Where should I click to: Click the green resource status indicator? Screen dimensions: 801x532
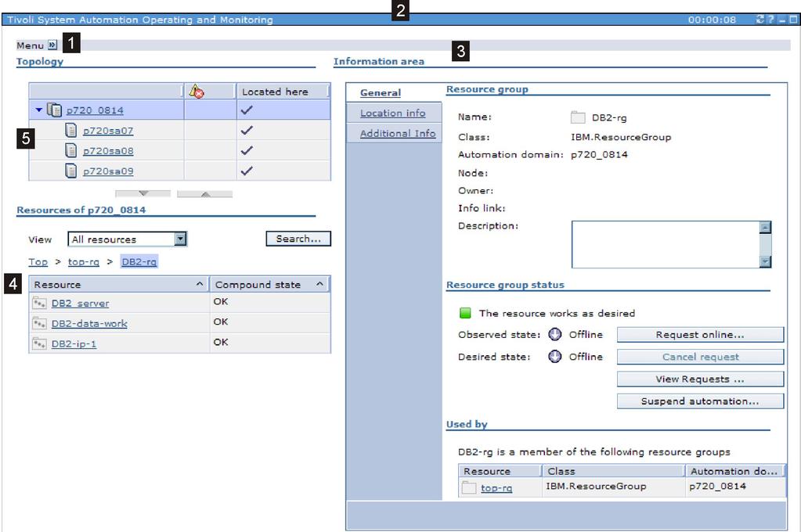tap(465, 313)
